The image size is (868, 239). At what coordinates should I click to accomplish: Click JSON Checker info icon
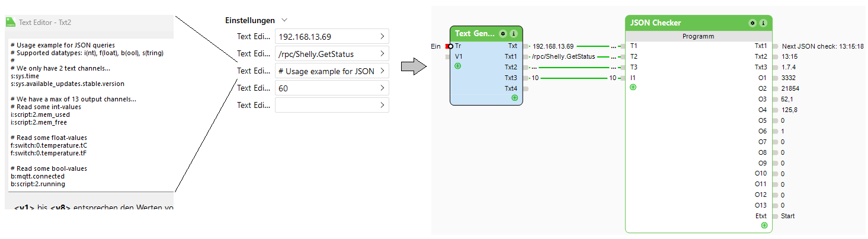click(x=763, y=23)
